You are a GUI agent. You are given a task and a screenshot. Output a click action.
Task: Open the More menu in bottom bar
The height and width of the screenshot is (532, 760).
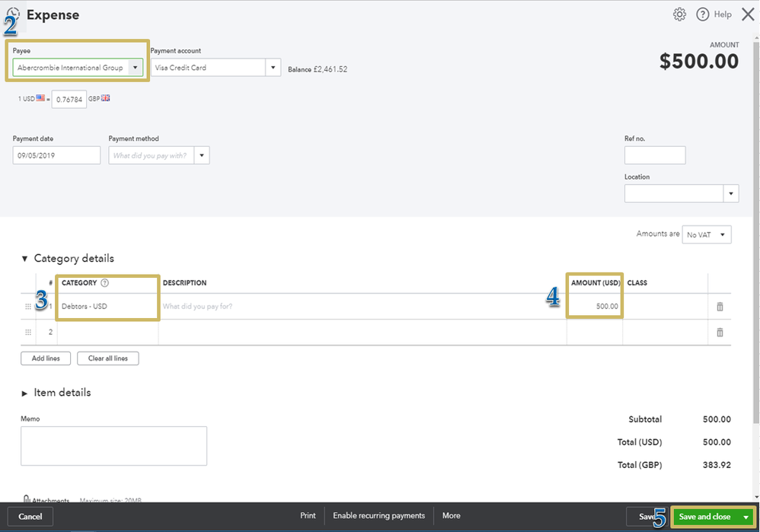[452, 516]
